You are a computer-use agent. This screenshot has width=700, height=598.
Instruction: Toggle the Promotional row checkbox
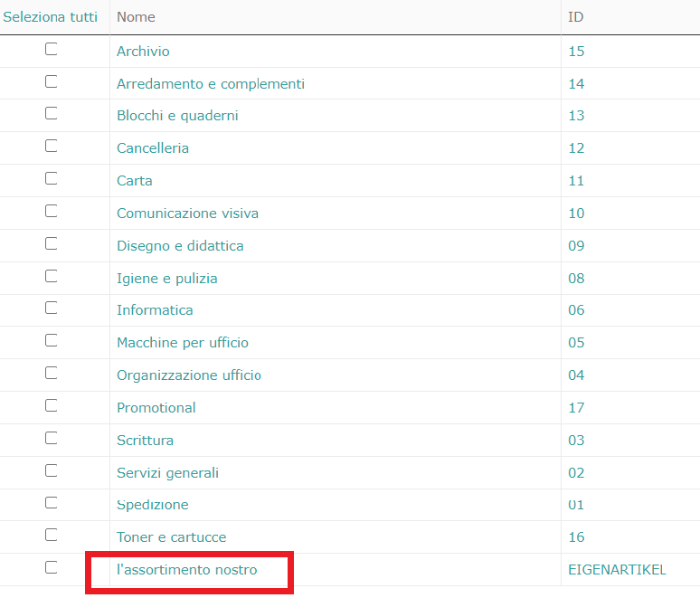[51, 405]
